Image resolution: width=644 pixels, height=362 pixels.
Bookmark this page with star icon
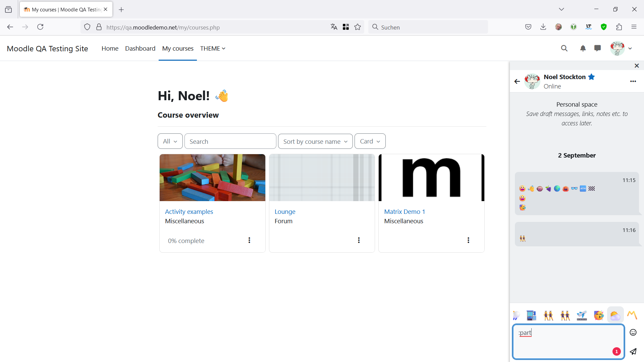pyautogui.click(x=358, y=27)
